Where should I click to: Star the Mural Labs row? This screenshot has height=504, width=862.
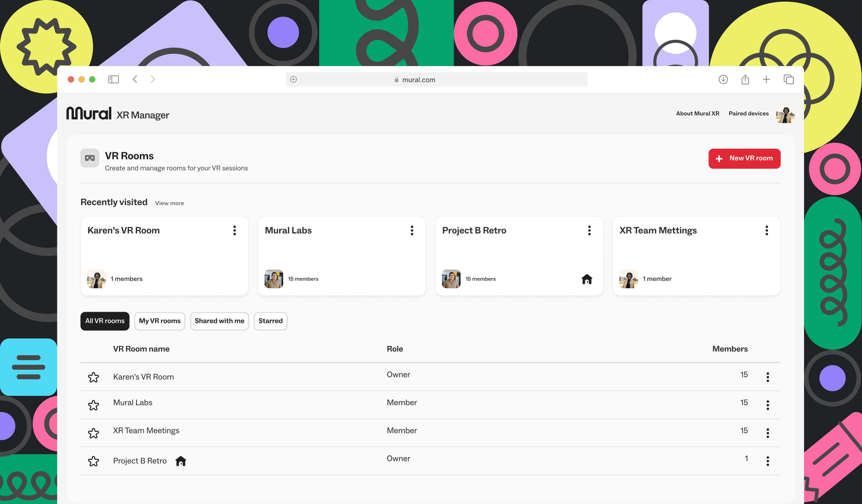pos(93,405)
